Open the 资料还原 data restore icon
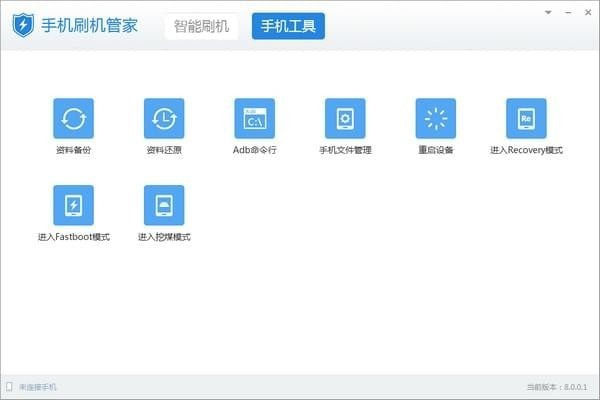This screenshot has width=600, height=400. pos(164,118)
